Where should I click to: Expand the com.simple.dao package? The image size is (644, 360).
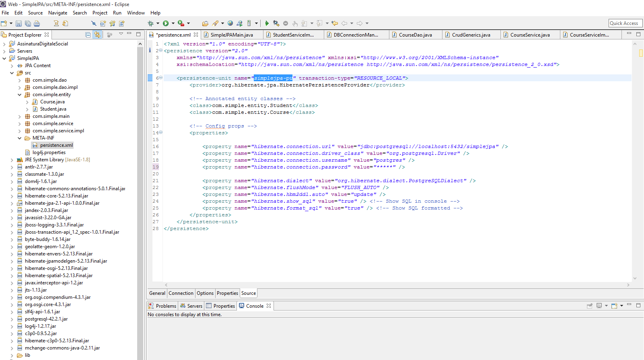(x=19, y=80)
